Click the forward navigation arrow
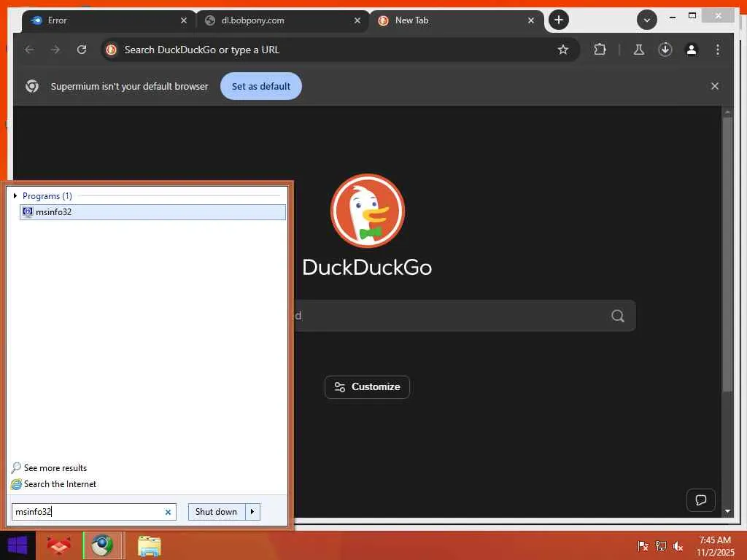 55,50
